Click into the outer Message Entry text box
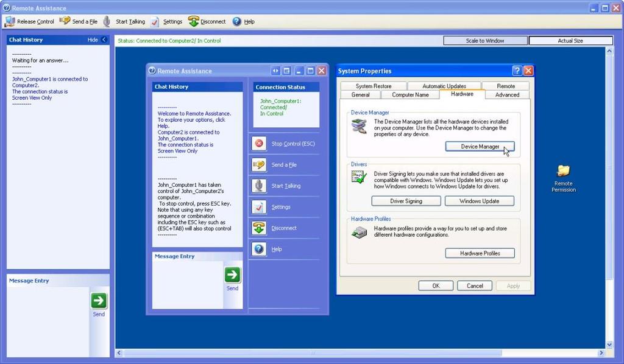Viewport: 624px width, 364px height. coord(48,321)
